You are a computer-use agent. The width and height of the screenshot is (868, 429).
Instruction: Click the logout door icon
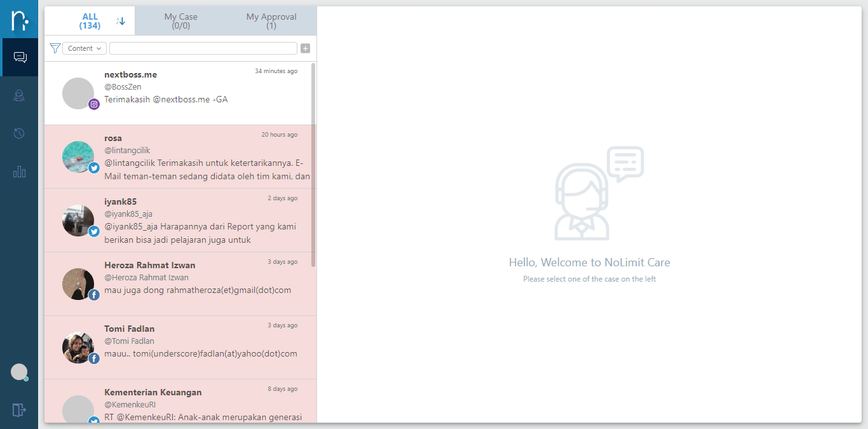pos(19,410)
